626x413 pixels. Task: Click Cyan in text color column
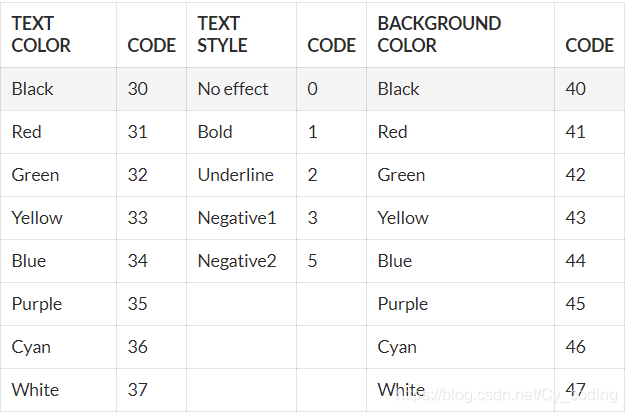[31, 347]
